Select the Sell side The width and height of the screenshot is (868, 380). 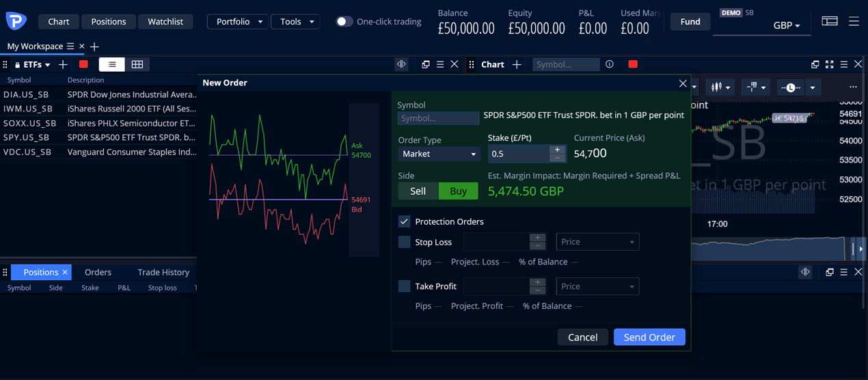(418, 191)
